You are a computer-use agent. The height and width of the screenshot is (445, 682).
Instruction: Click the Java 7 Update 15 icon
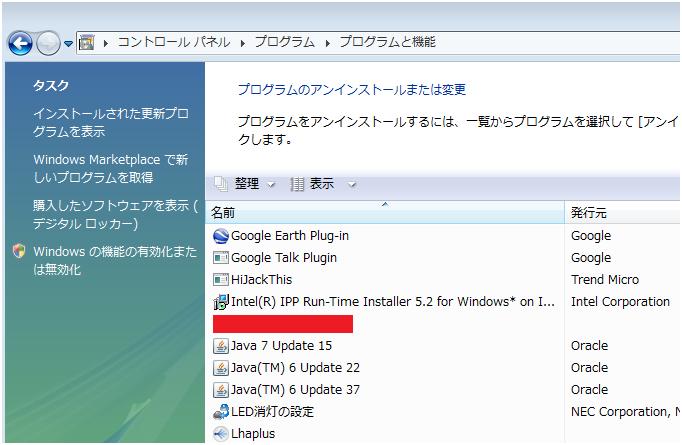[221, 346]
